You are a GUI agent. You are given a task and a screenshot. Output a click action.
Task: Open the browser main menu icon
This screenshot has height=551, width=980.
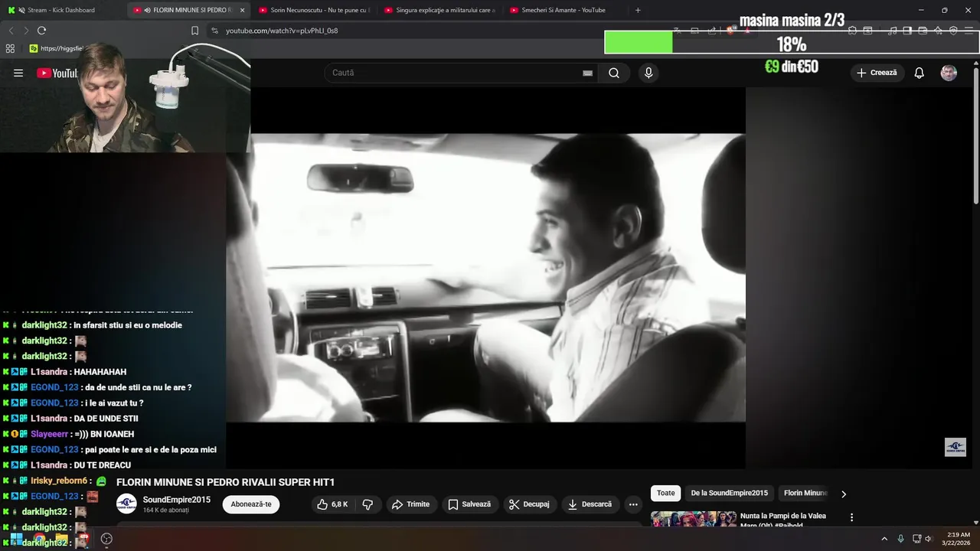(x=969, y=31)
